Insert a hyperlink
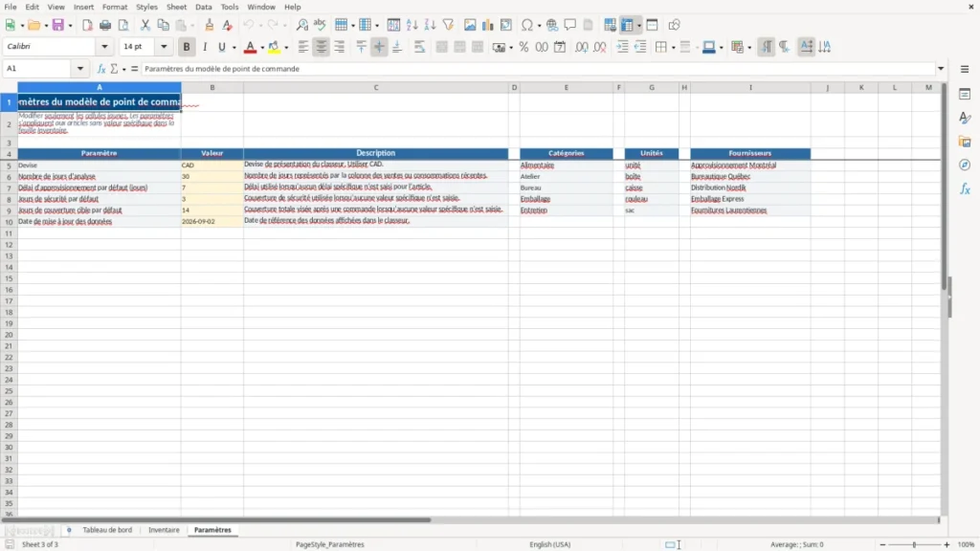Image resolution: width=980 pixels, height=551 pixels. (552, 25)
